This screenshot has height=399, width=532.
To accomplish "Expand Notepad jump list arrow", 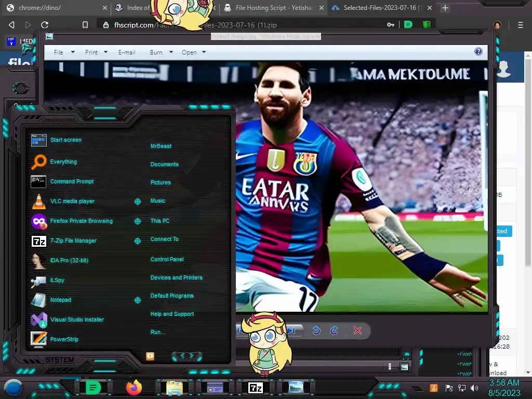I will pyautogui.click(x=137, y=300).
